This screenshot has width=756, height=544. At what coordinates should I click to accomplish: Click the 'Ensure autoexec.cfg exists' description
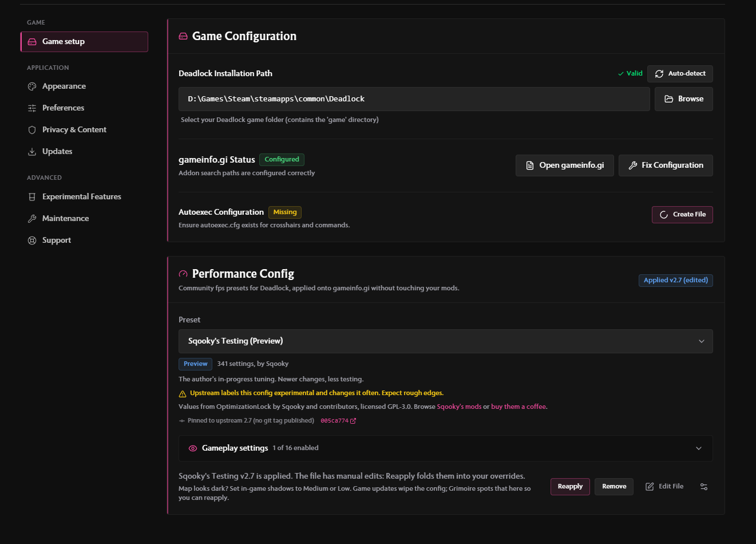(x=264, y=226)
